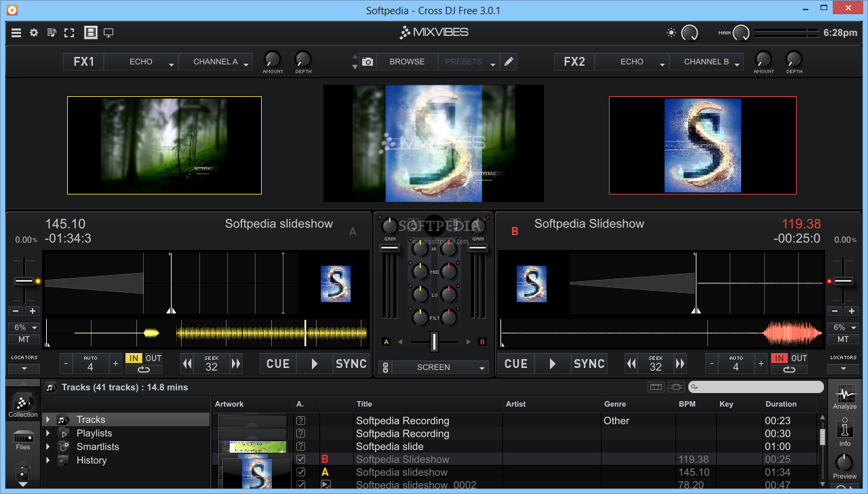Open the main hamburger menu
The height and width of the screenshot is (494, 868).
(16, 33)
